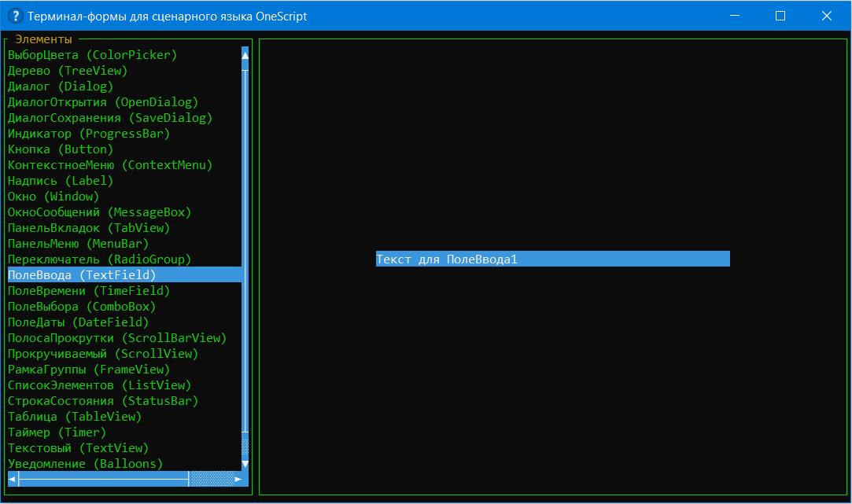Screen dimensions: 852x504
Task: Select ПолосаПрокрутки (ScrollBarView) entry
Action: (x=117, y=338)
